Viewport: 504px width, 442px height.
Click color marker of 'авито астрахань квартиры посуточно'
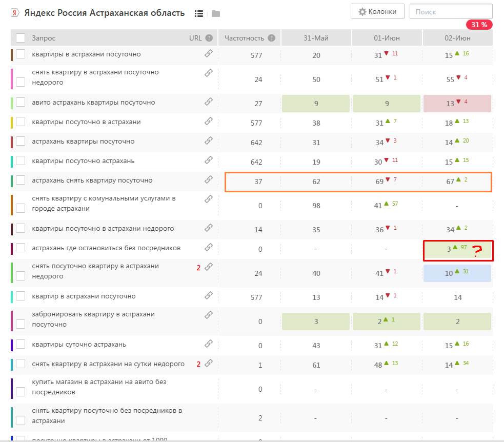(x=12, y=103)
